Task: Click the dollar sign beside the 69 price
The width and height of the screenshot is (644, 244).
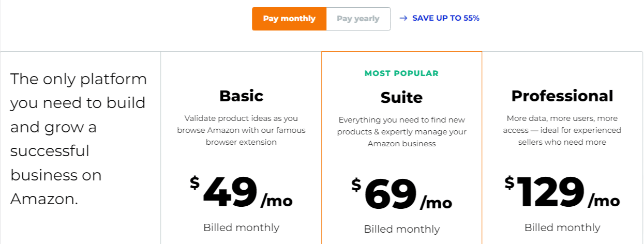Action: [356, 184]
